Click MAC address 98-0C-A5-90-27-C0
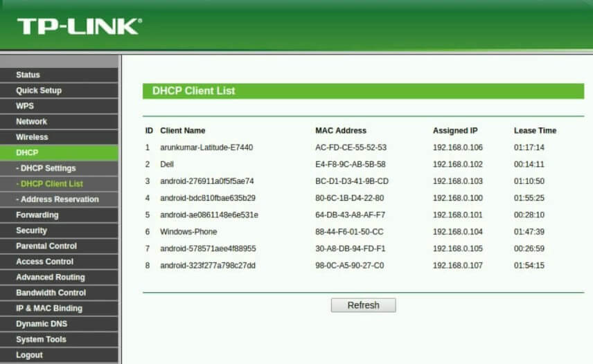Viewport: 593px width, 364px height. tap(349, 266)
